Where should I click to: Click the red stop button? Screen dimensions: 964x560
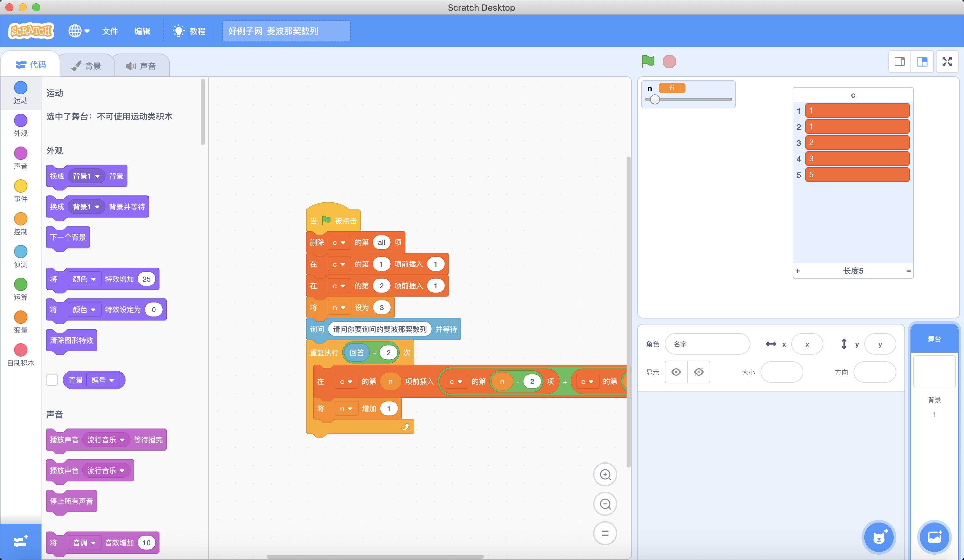click(669, 62)
